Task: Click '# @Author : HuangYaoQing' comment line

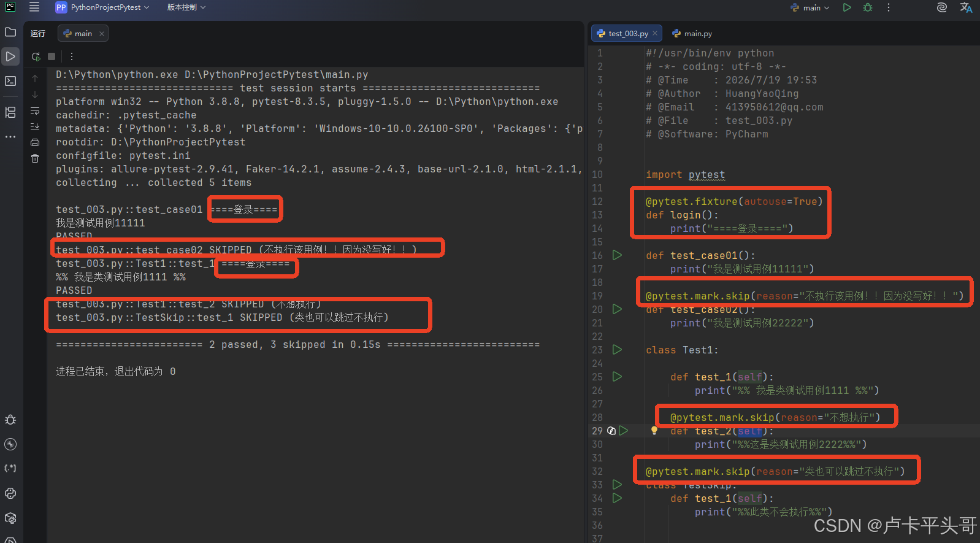Action: point(722,94)
